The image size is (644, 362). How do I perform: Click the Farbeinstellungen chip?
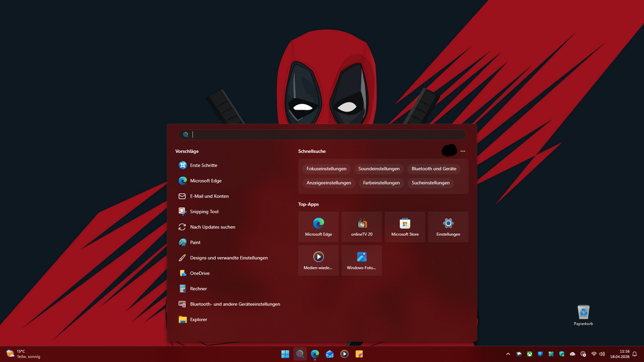pos(381,183)
